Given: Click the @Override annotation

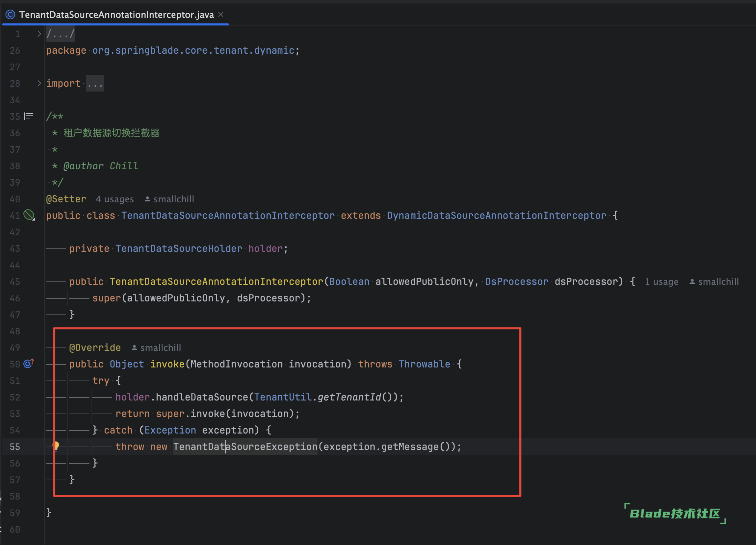Looking at the screenshot, I should click(x=95, y=348).
